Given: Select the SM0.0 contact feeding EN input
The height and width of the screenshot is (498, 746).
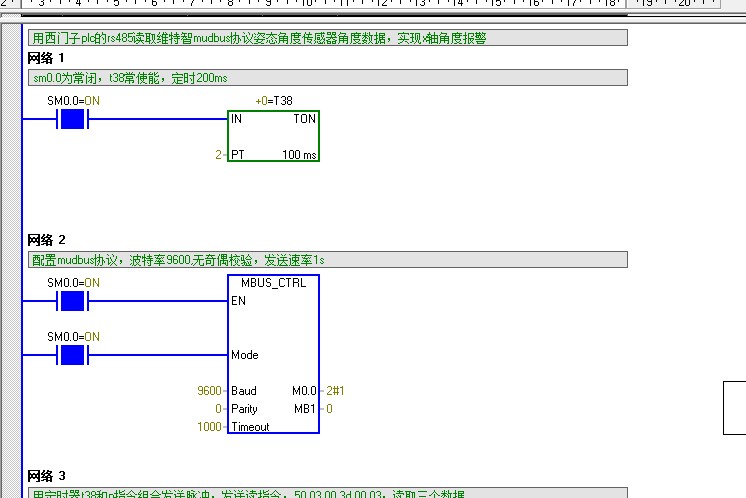Looking at the screenshot, I should coord(72,301).
